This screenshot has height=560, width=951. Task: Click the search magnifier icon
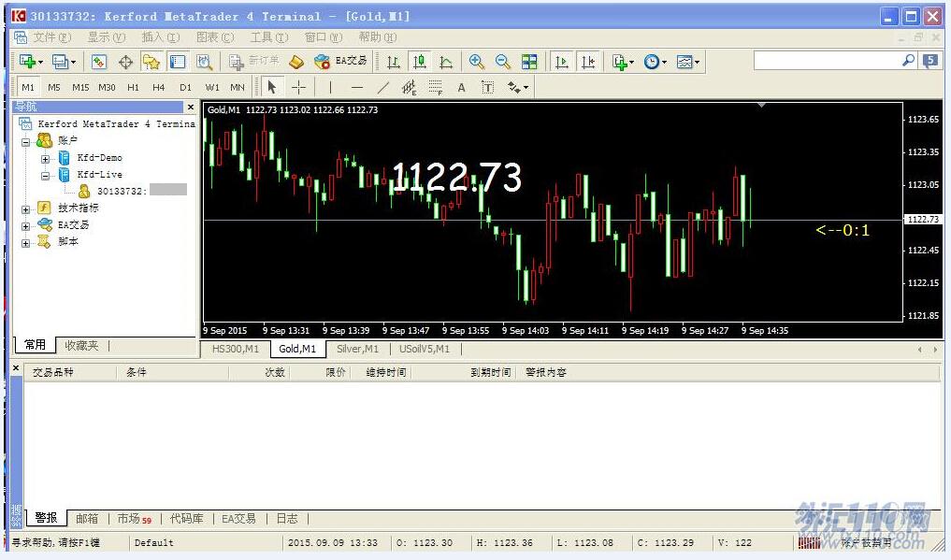click(908, 61)
